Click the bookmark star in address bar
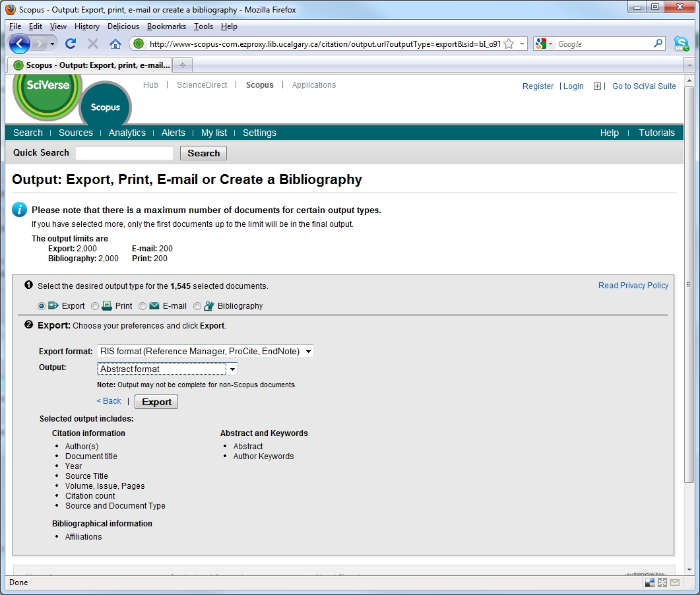Image resolution: width=700 pixels, height=595 pixels. click(509, 44)
